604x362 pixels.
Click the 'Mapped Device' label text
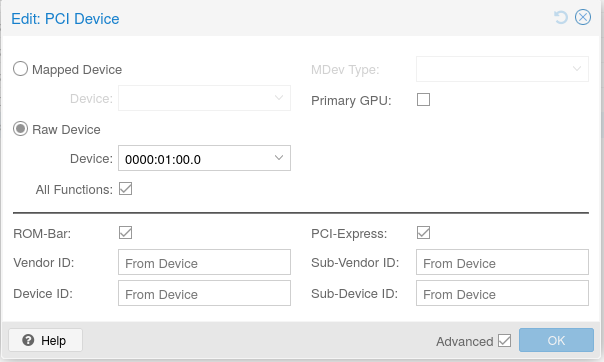[x=77, y=70]
